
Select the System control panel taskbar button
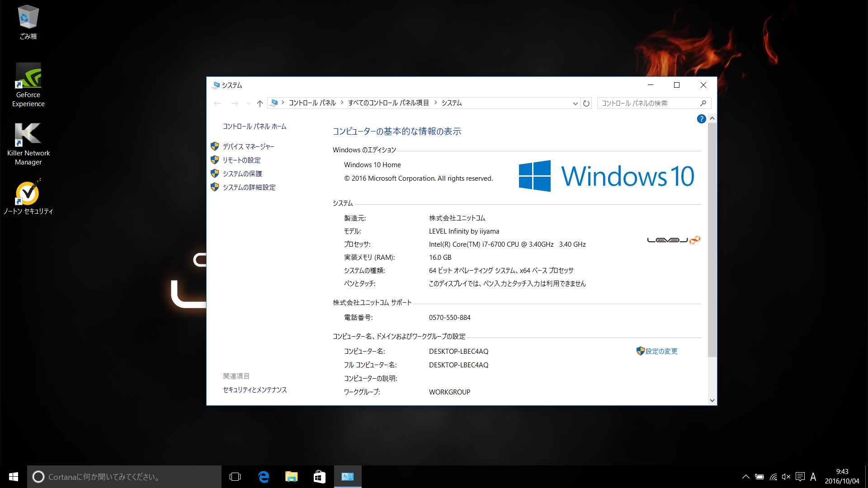pos(348,477)
